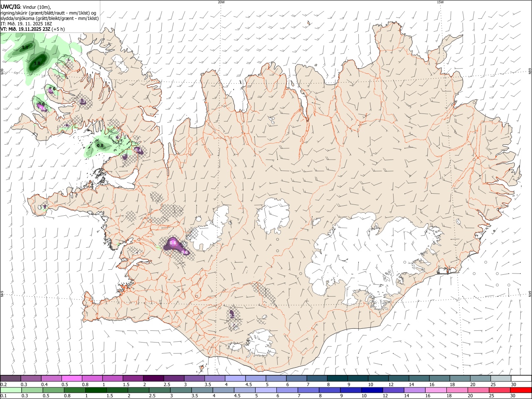
Task: Select the darkest green 1 rain swatch
Action: point(96,390)
